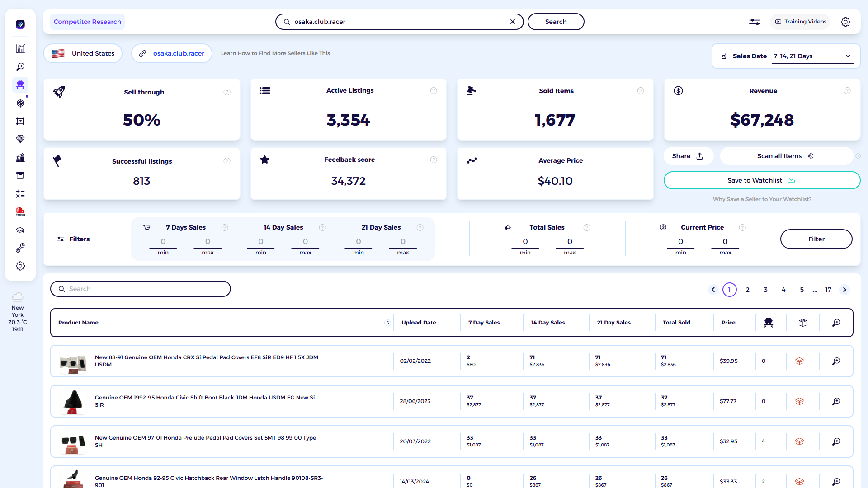Viewport: 868px width, 488px height.
Task: Click the product table search field
Action: [x=141, y=289]
